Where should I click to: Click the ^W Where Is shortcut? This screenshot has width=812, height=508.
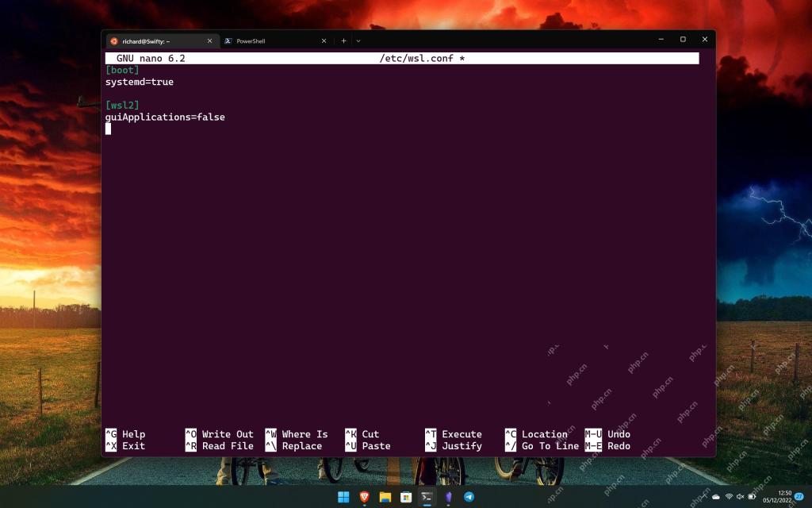(x=297, y=434)
